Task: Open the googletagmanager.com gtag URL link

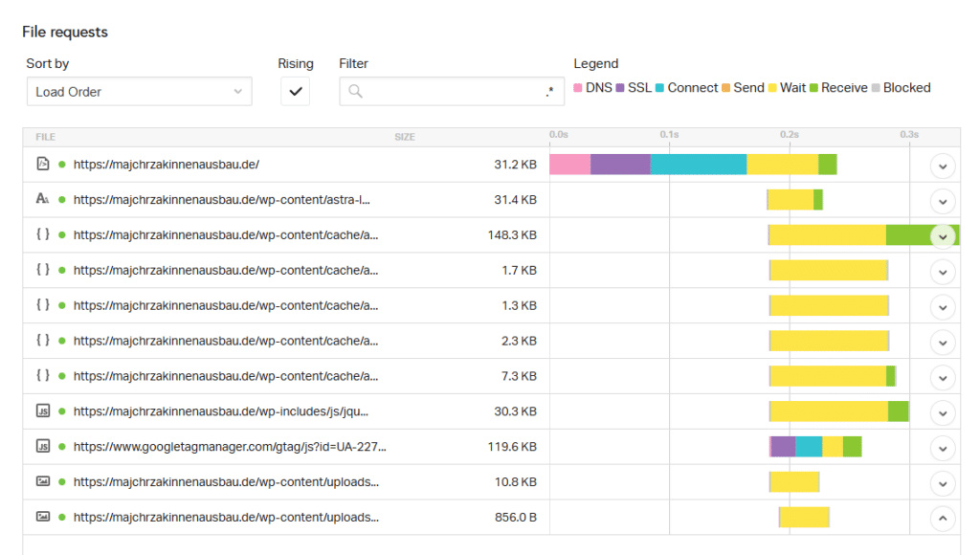Action: (x=230, y=447)
